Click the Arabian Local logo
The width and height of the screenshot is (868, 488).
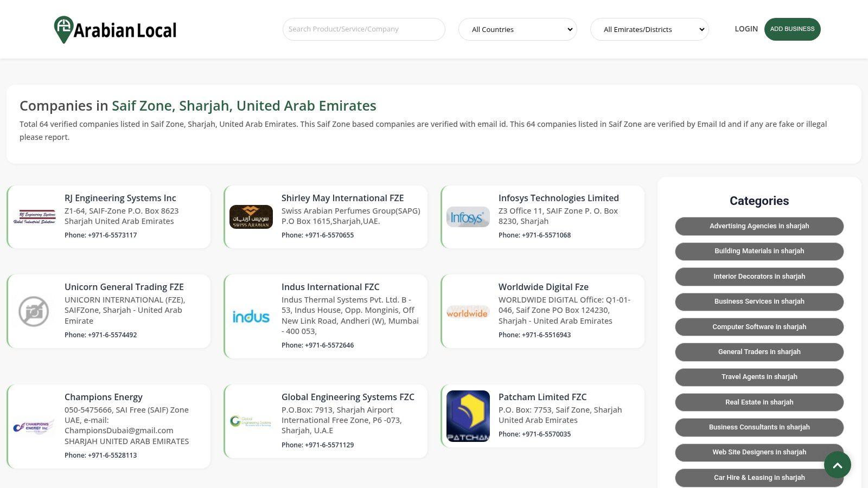point(115,29)
